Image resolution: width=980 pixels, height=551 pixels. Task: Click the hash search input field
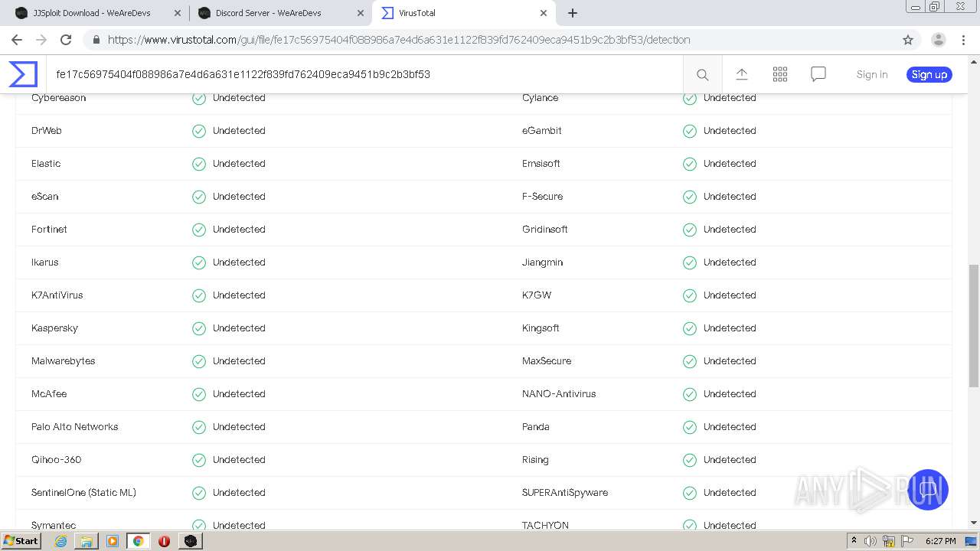coord(364,74)
